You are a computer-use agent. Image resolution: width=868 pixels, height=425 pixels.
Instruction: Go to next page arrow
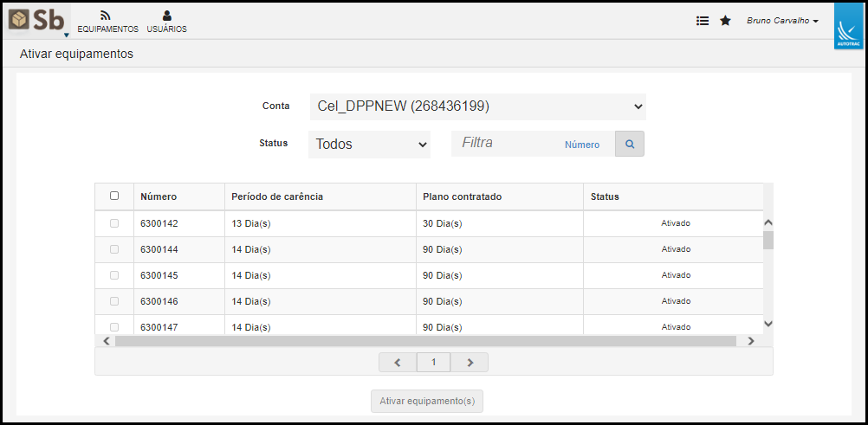(470, 362)
